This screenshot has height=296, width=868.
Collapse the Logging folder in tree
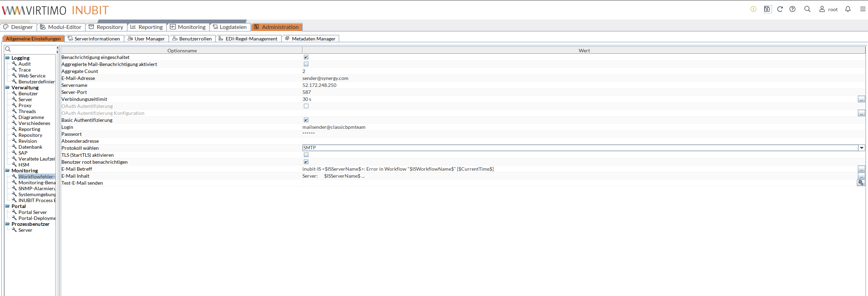tap(7, 58)
